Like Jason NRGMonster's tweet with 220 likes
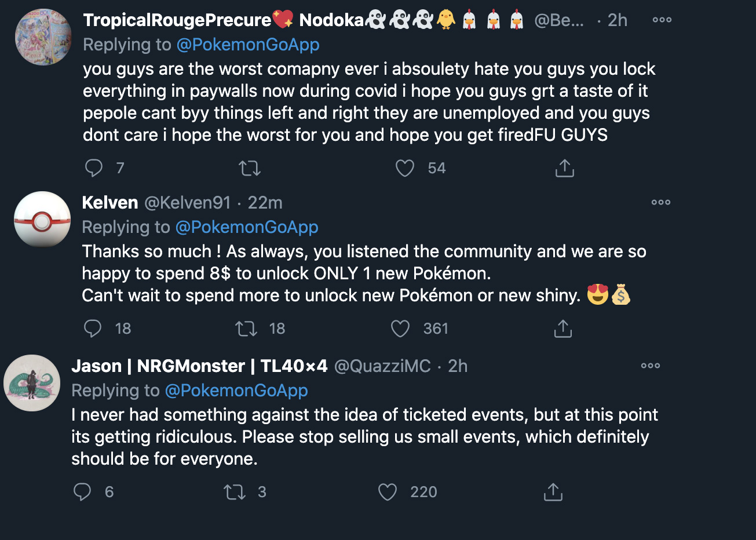The image size is (756, 540). pos(388,492)
